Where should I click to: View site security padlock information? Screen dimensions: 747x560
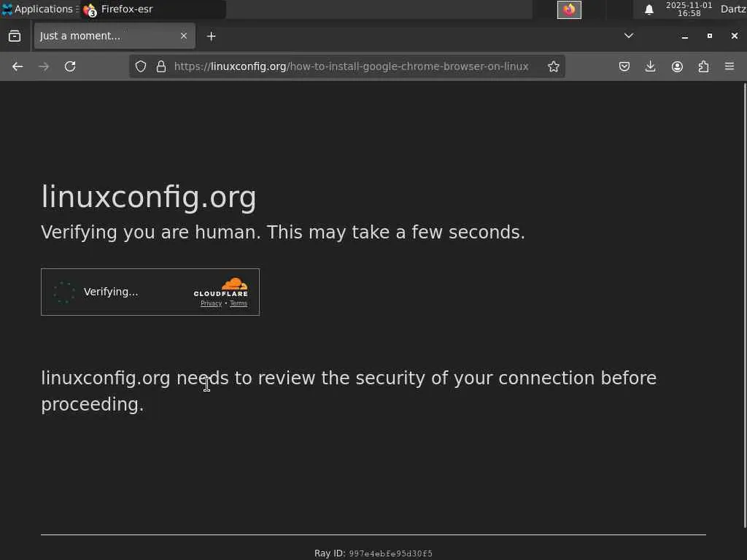point(161,66)
